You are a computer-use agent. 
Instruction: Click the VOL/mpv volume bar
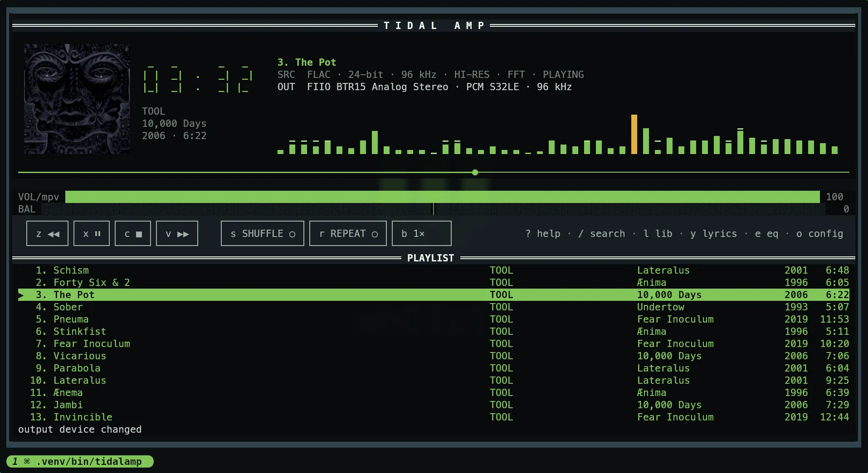pyautogui.click(x=443, y=197)
